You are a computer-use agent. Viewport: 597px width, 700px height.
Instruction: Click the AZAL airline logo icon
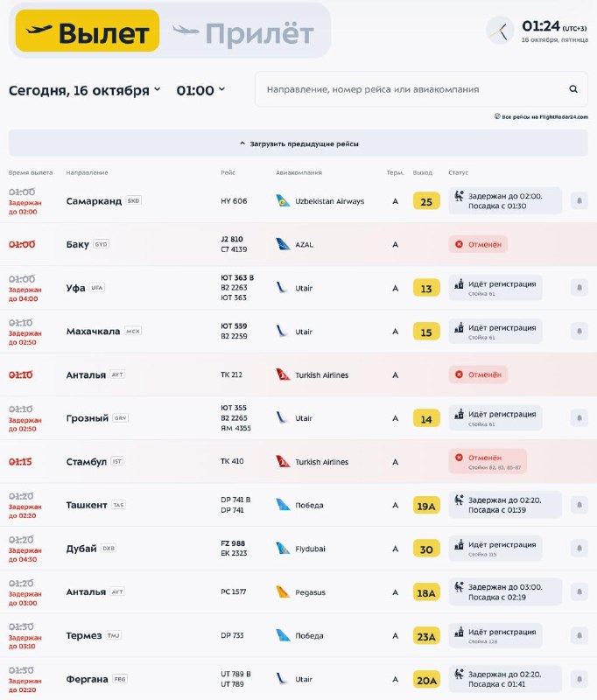[x=283, y=244]
